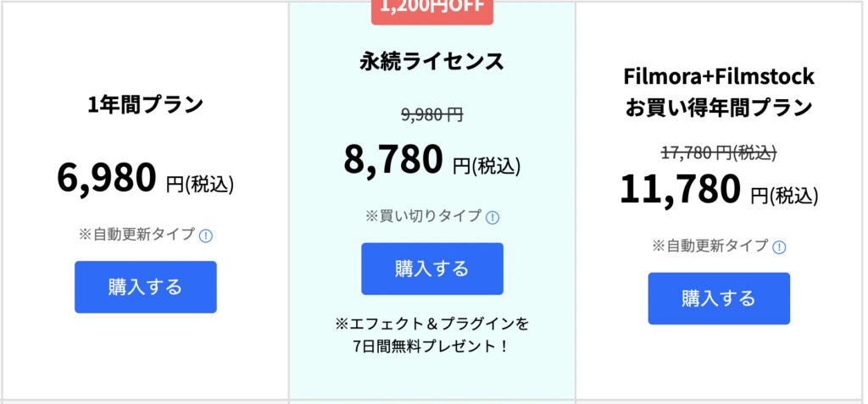Click the ※買い切りタイプ label
The width and height of the screenshot is (868, 404).
coord(424,216)
